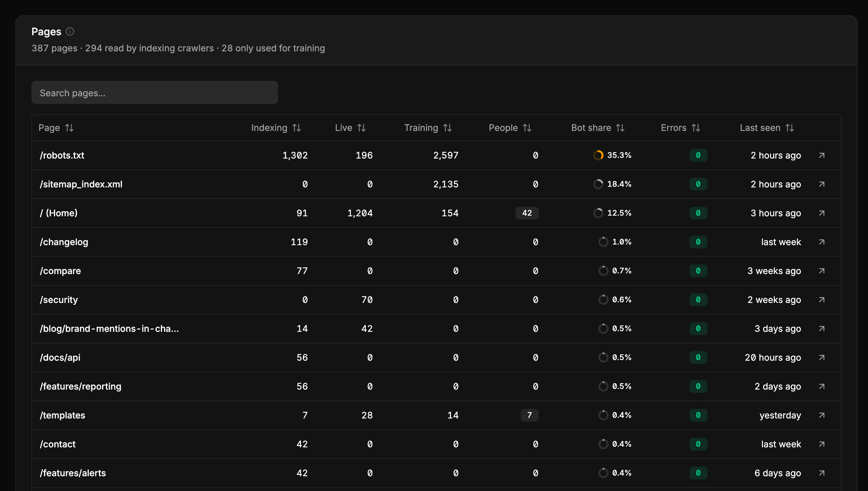Click Indexing value 119 for /changelog
The height and width of the screenshot is (491, 868).
[x=299, y=242]
